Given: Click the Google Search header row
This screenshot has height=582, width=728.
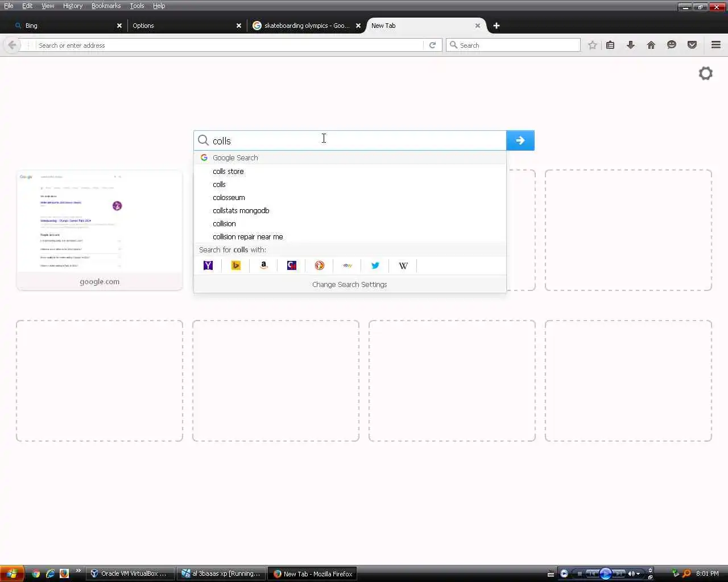Looking at the screenshot, I should point(350,157).
